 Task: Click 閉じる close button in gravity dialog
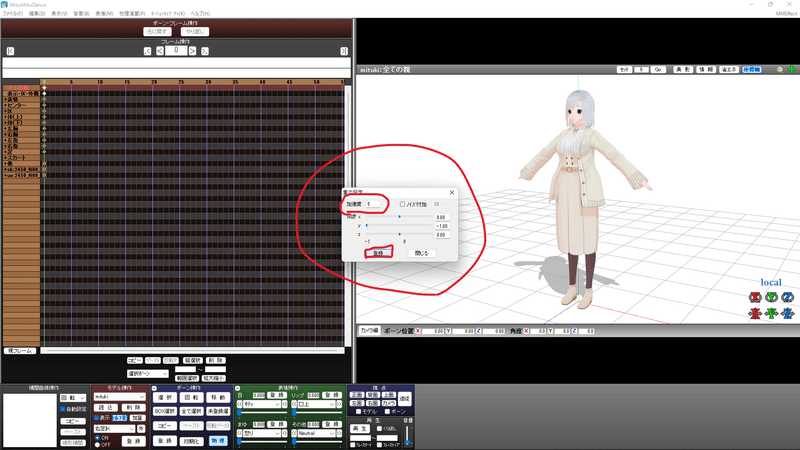pos(422,253)
